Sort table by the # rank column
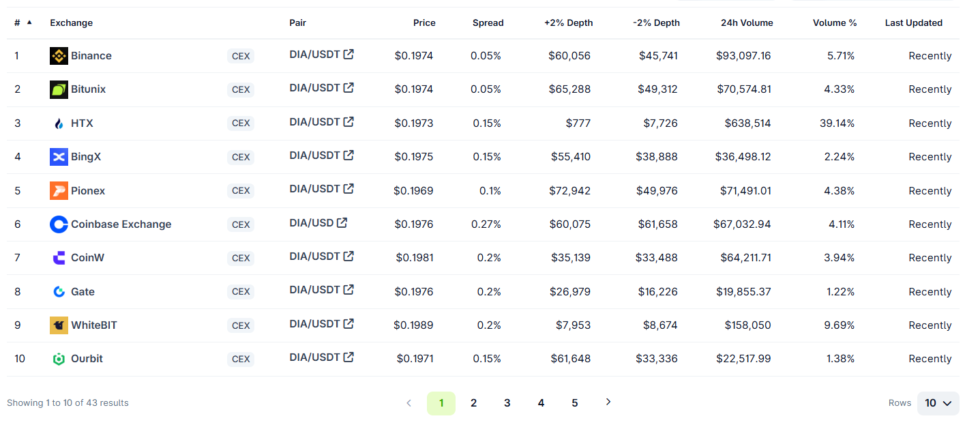The height and width of the screenshot is (425, 980). click(x=17, y=23)
